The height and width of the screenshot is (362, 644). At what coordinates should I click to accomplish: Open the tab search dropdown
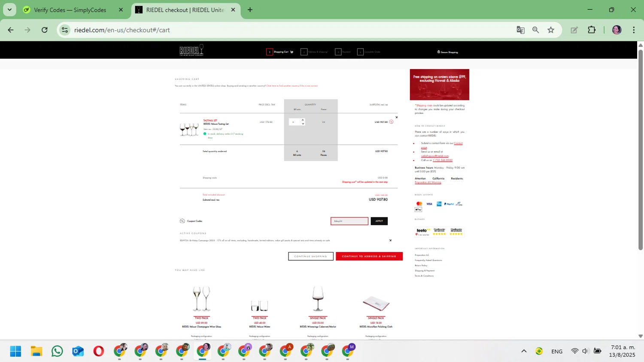(9, 10)
